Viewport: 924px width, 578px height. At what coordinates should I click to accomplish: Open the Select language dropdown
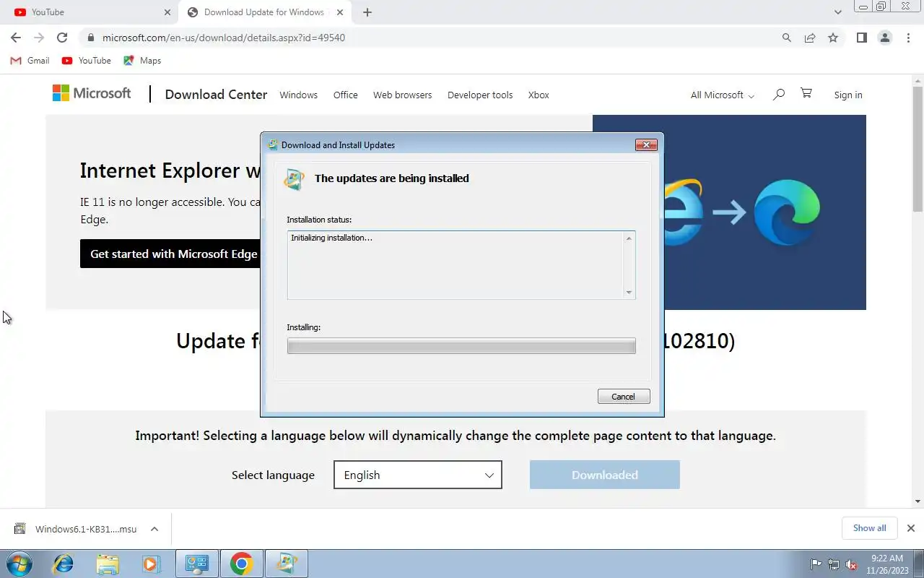pyautogui.click(x=418, y=475)
